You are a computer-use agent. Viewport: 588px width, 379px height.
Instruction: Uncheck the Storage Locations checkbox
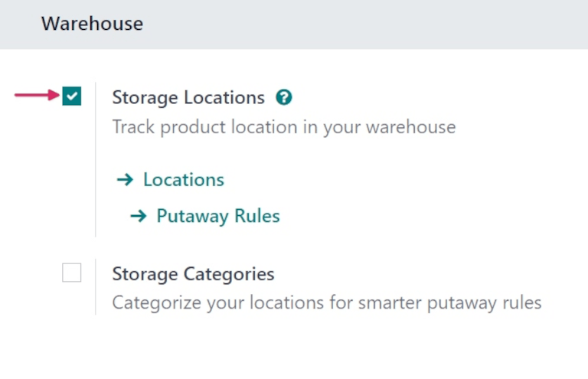[72, 96]
